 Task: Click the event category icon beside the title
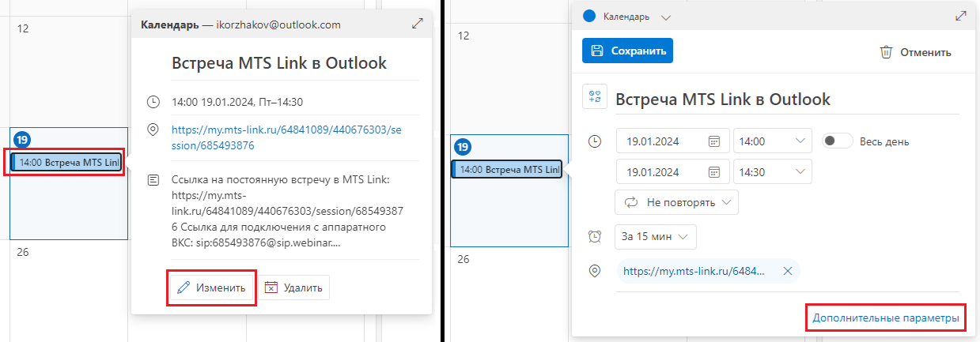pyautogui.click(x=594, y=97)
